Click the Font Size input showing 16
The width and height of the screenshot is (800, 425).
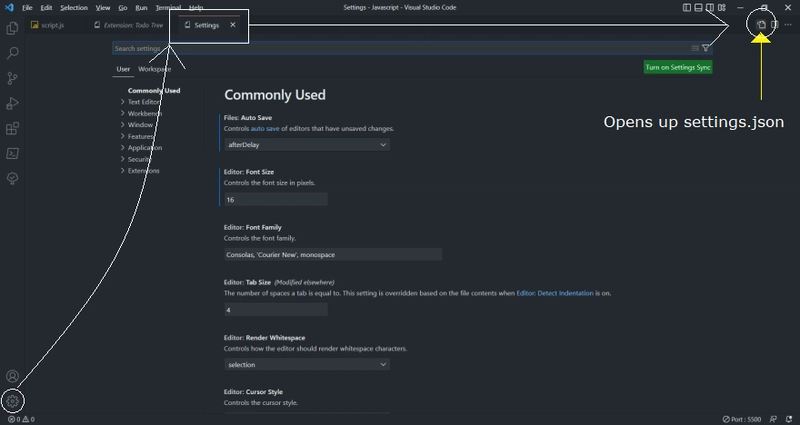coord(276,199)
